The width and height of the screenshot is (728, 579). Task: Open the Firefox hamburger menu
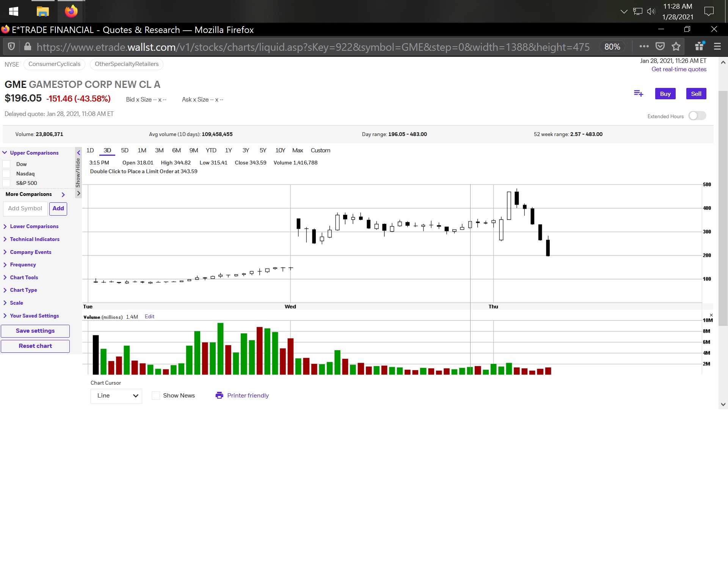click(717, 47)
